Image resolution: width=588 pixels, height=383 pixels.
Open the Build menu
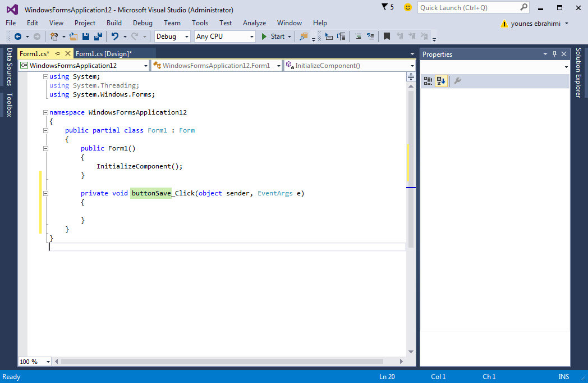[114, 23]
